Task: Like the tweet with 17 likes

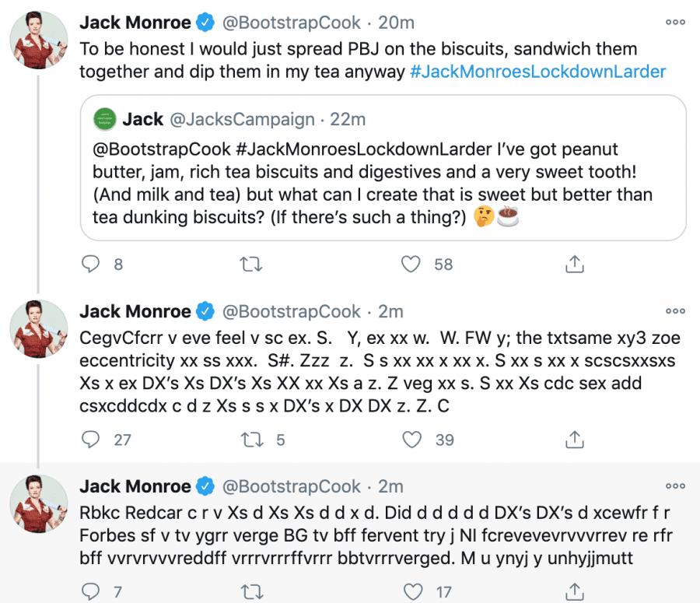Action: [412, 592]
